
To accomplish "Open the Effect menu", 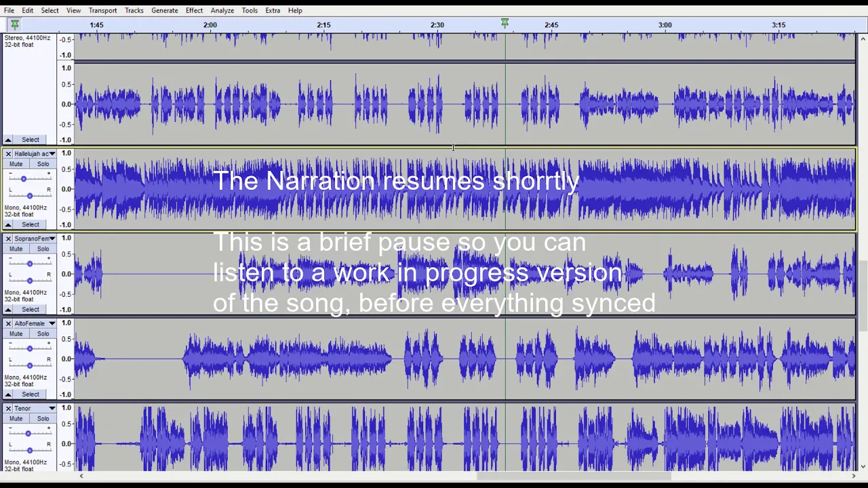I will click(x=194, y=10).
